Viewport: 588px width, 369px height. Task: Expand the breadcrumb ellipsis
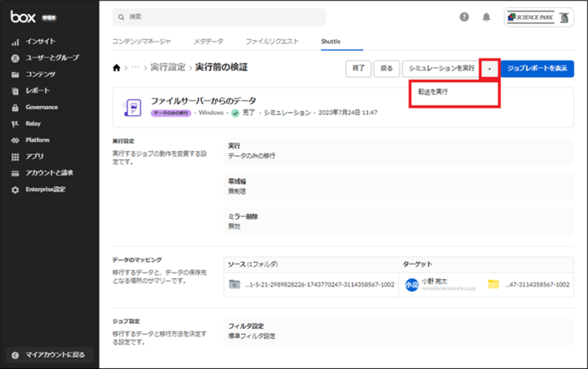(134, 68)
